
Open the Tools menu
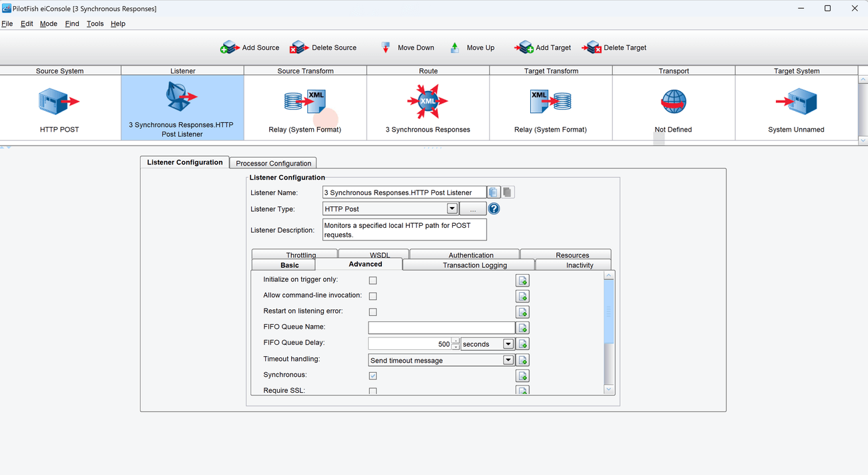[95, 23]
